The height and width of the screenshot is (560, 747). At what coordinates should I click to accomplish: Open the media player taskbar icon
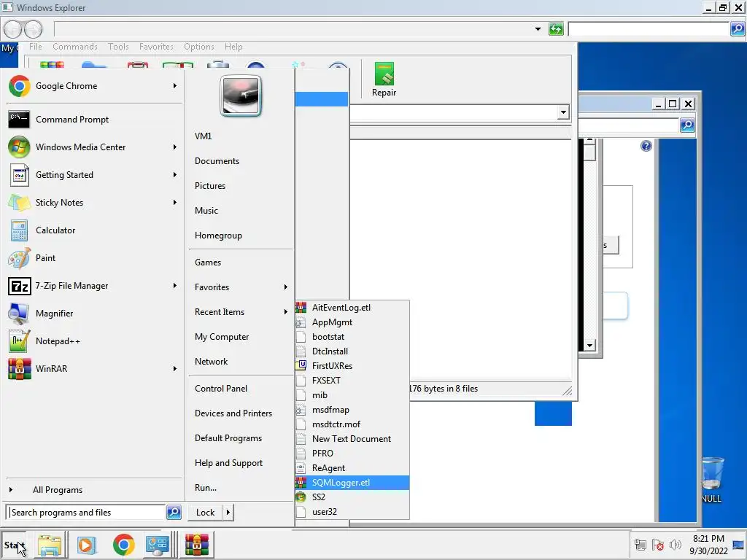[x=87, y=545]
